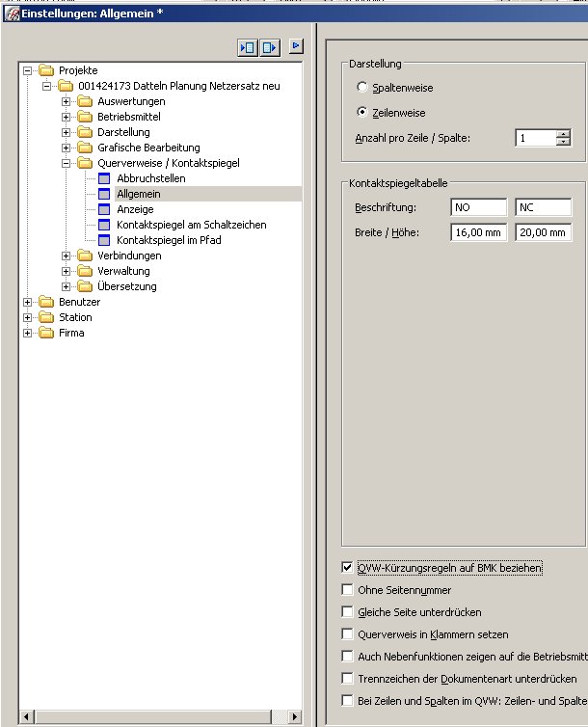Expand the Verbindungen node

67,256
